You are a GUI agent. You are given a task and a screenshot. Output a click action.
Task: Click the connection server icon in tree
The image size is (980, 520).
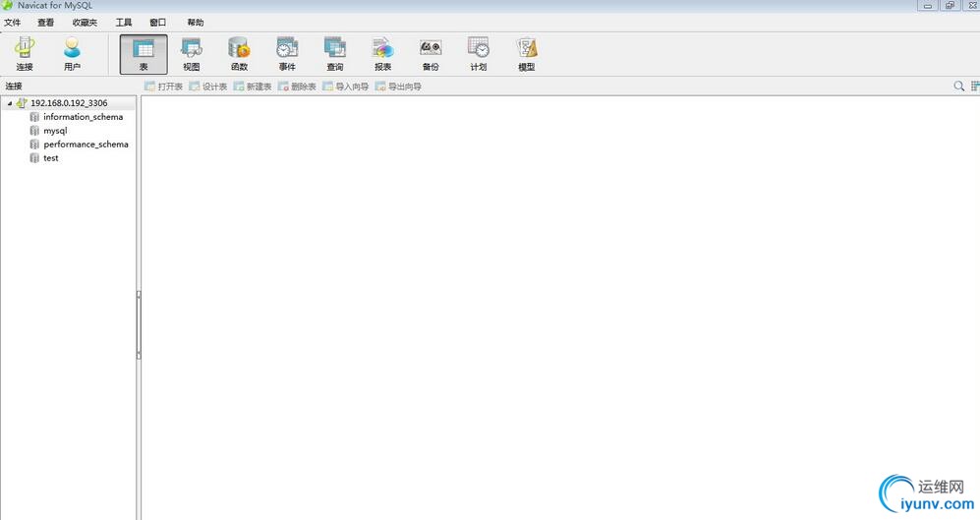(x=22, y=103)
